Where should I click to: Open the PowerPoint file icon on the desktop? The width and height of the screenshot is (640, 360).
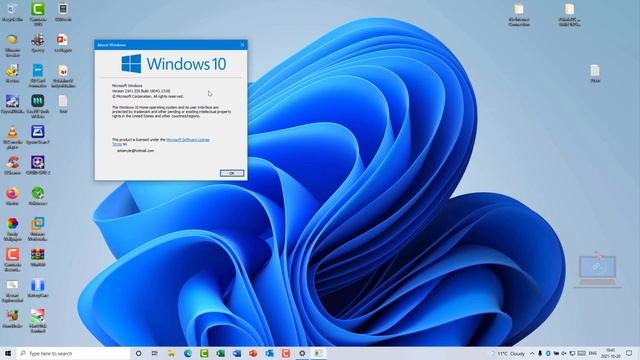[62, 43]
